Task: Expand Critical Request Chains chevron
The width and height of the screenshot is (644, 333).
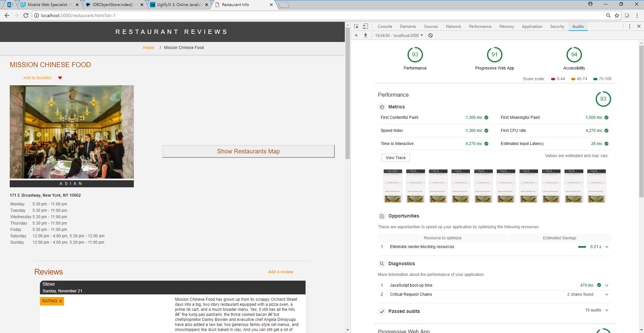Action: pos(607,294)
